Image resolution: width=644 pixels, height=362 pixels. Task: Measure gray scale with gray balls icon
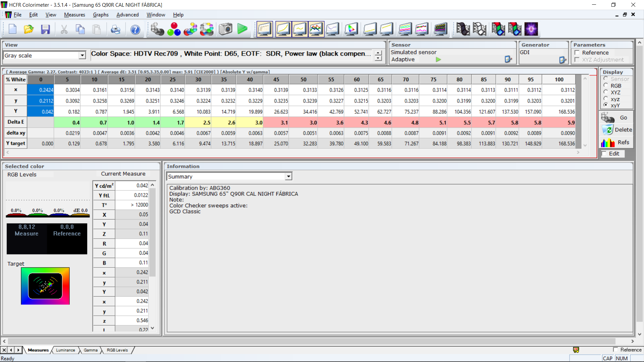click(x=157, y=29)
